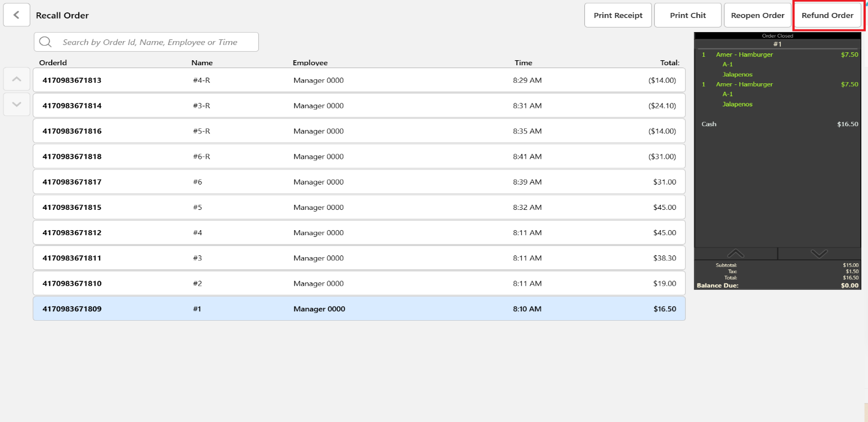Page receipt preview down arrow

(x=820, y=254)
